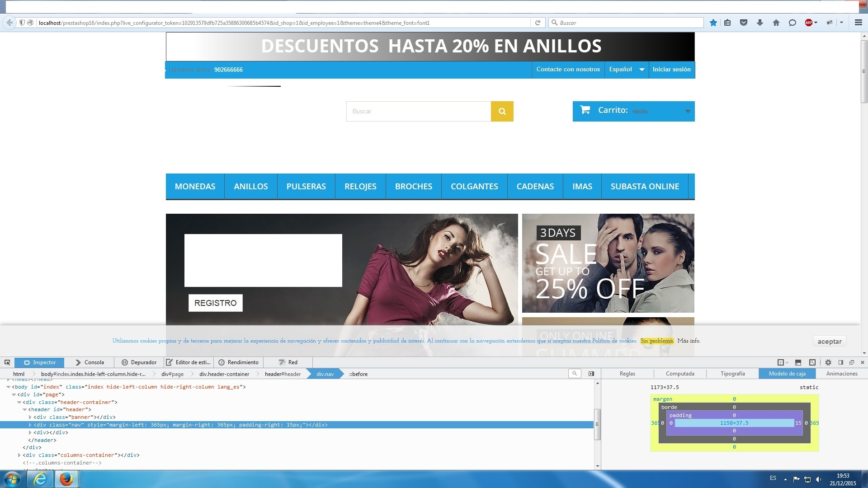This screenshot has width=868, height=488.
Task: Collapse the body element node
Action: (x=8, y=387)
